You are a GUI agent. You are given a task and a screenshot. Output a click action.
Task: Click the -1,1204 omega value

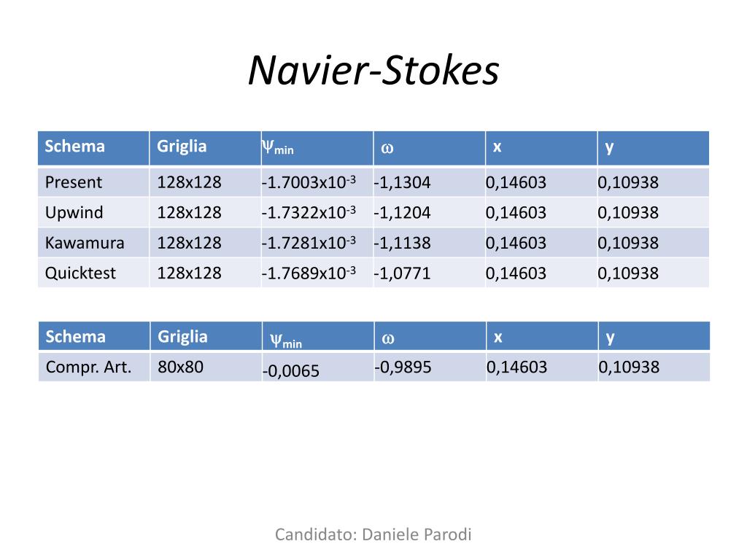point(402,212)
